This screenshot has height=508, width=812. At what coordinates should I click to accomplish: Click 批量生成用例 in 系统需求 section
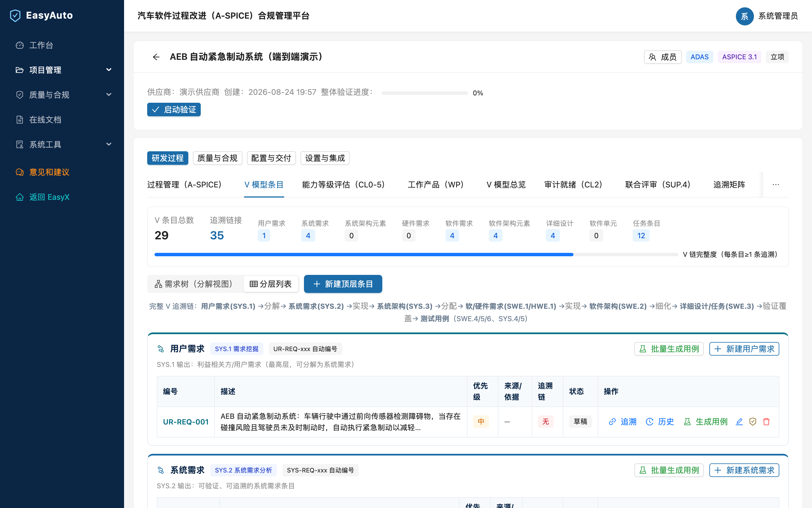coord(669,470)
